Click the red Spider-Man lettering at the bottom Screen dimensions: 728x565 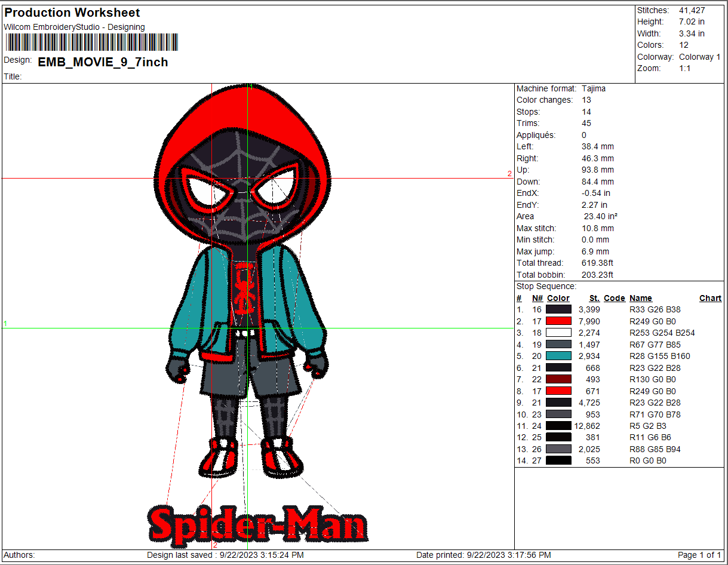(258, 526)
